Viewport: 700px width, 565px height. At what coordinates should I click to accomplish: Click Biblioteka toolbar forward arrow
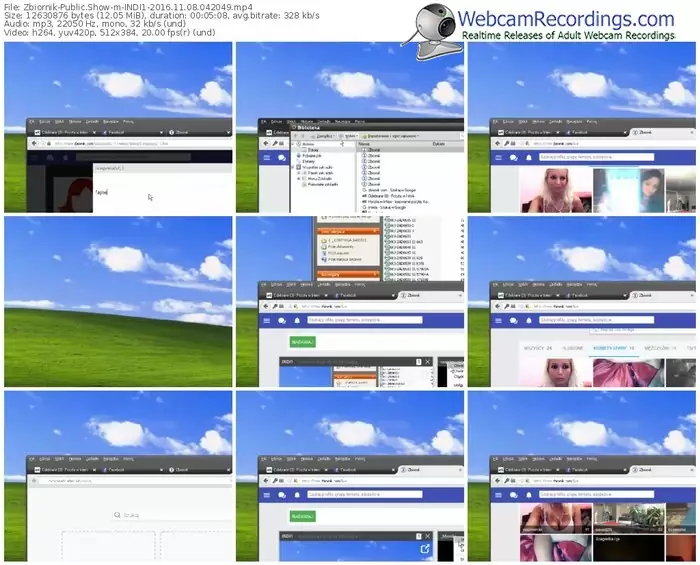[x=303, y=136]
